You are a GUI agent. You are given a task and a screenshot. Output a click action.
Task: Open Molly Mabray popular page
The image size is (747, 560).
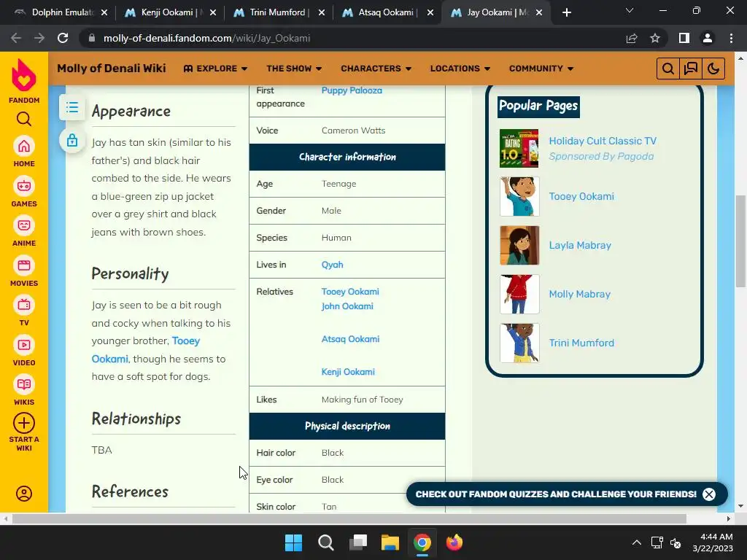(579, 295)
